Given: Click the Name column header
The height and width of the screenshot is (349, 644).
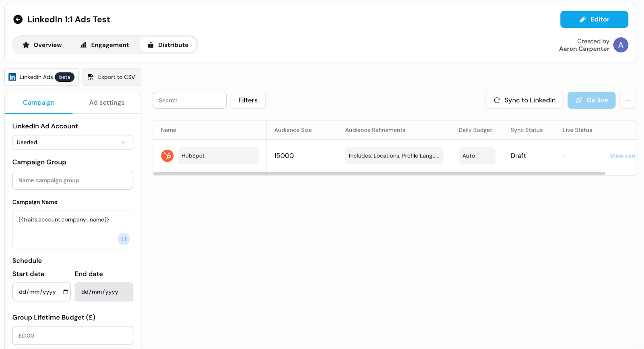Looking at the screenshot, I should pyautogui.click(x=168, y=130).
